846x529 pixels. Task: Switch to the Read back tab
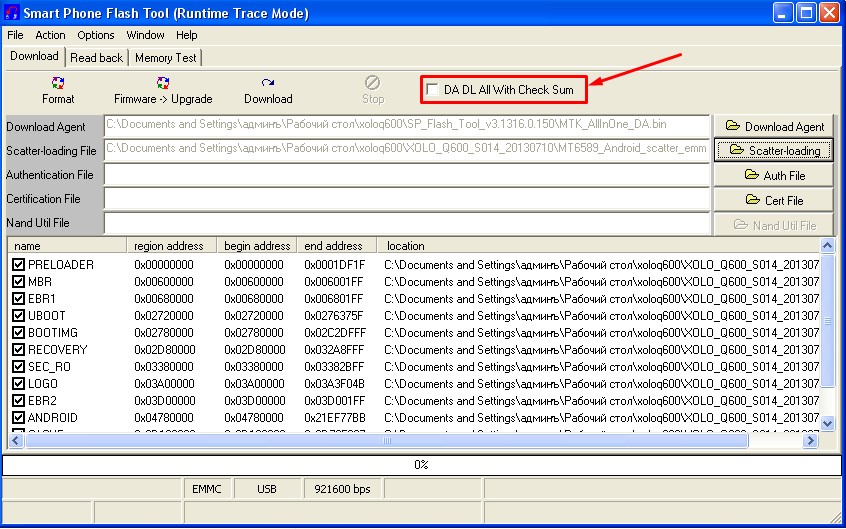pos(97,58)
